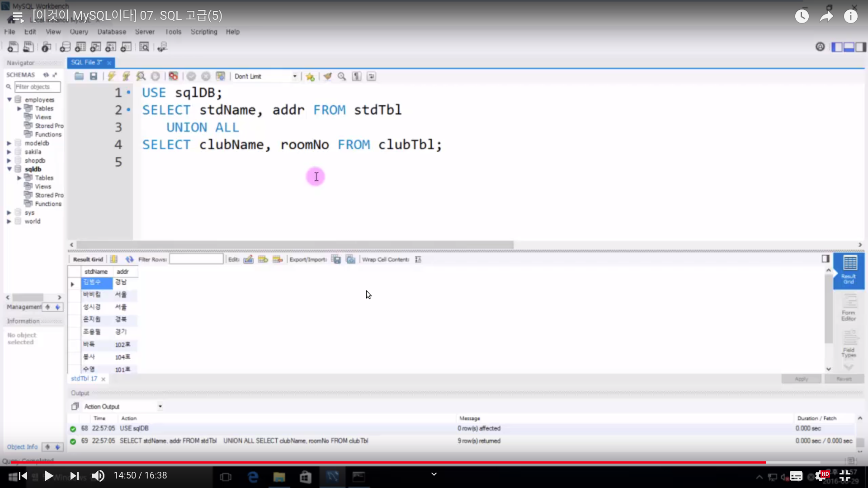The height and width of the screenshot is (488, 868).
Task: Open the Database menu
Action: pos(112,32)
